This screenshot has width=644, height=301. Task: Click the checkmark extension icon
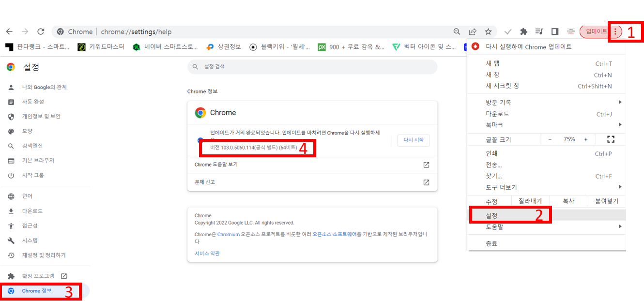coord(508,31)
